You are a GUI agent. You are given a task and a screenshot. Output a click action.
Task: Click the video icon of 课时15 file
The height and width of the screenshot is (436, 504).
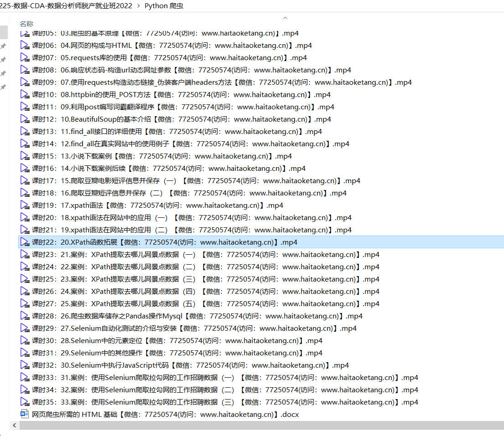click(x=25, y=156)
